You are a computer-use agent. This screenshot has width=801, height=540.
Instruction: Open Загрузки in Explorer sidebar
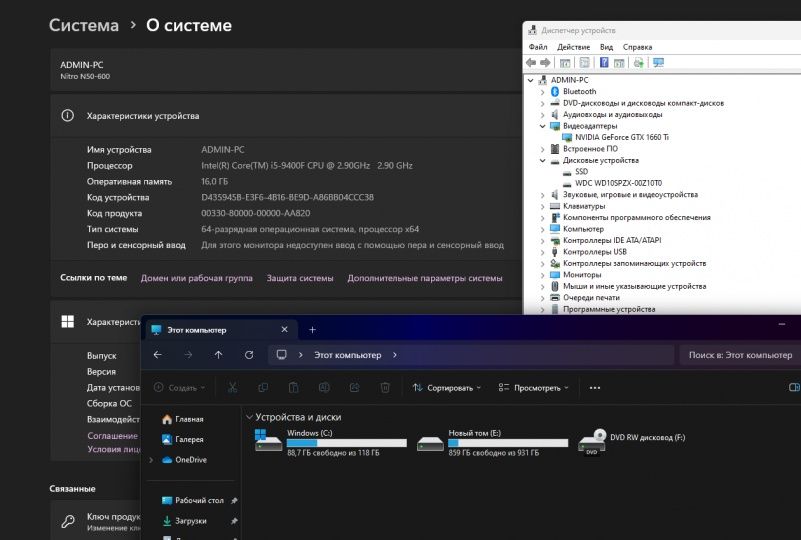point(184,521)
